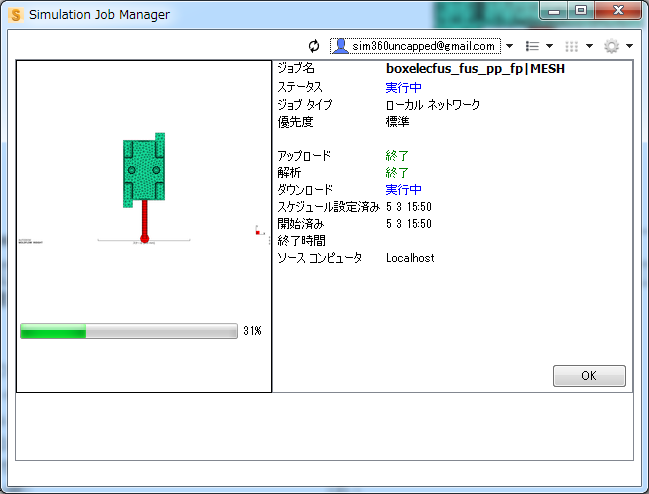649x494 pixels.
Task: Click the user account avatar icon
Action: point(341,46)
